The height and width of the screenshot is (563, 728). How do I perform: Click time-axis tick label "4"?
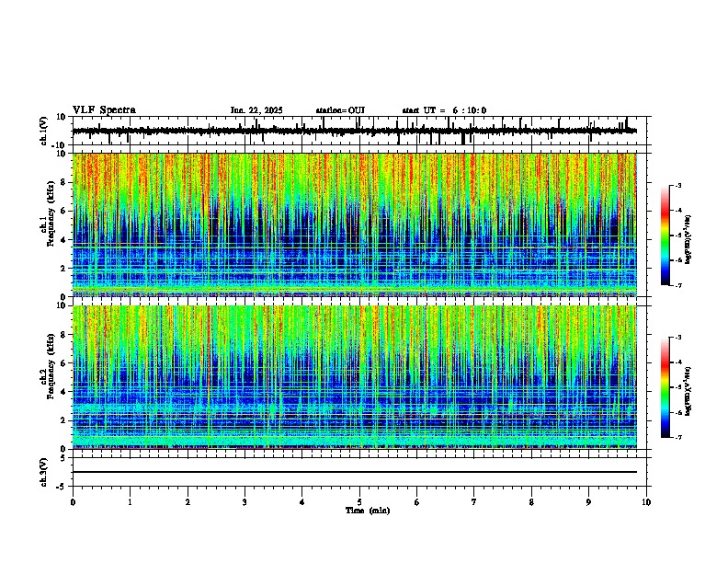pos(302,502)
